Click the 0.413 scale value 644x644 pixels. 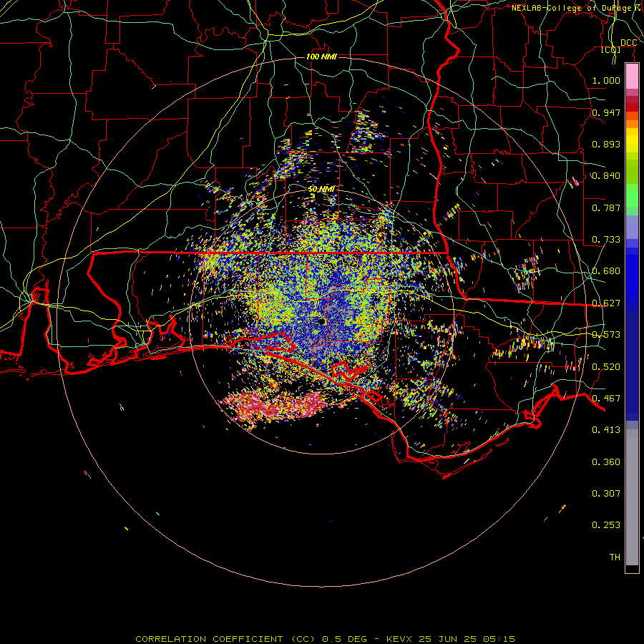606,430
